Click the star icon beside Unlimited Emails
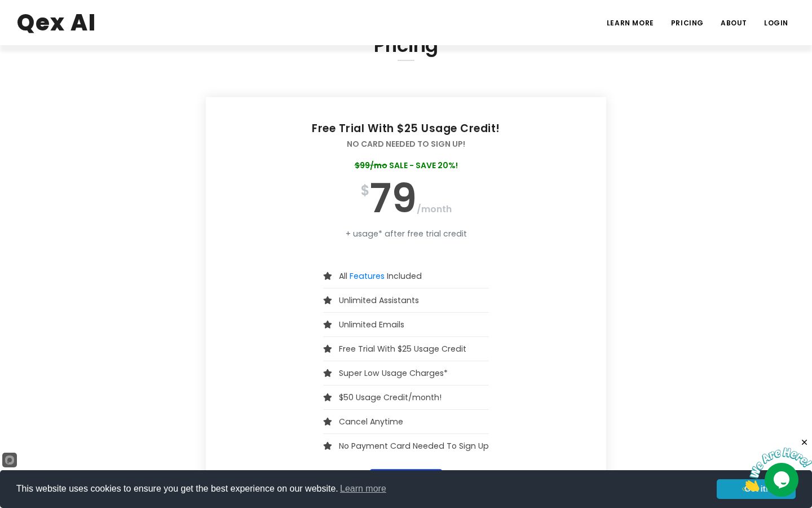 (328, 325)
